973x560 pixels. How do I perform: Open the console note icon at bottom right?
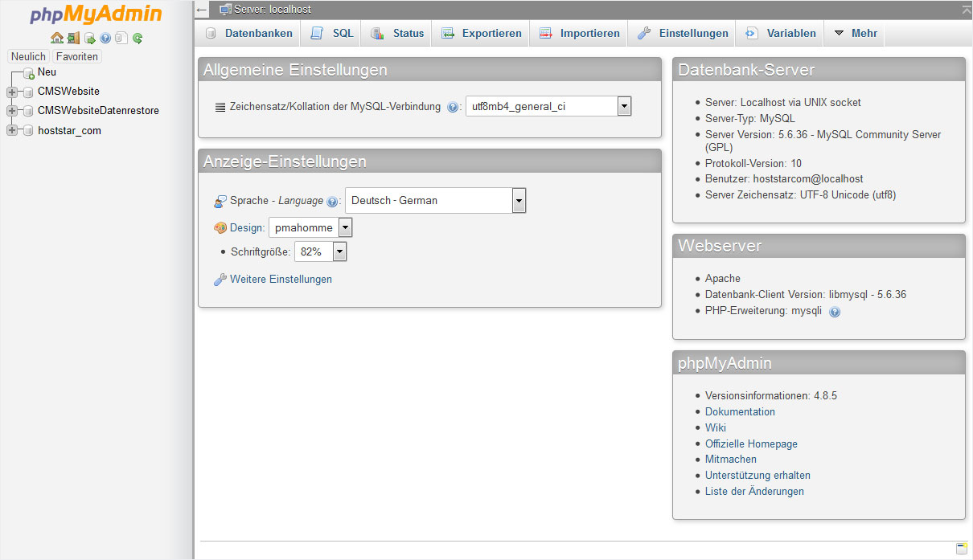tap(962, 549)
